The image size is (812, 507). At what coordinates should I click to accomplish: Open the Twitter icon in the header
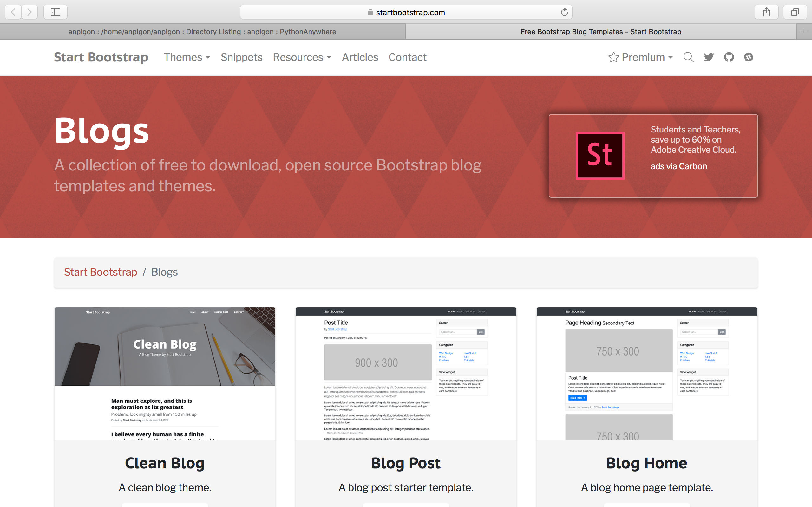click(x=708, y=57)
